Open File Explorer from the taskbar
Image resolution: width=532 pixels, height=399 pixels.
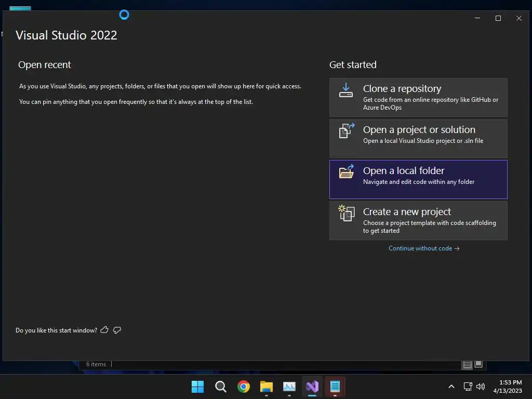tap(267, 387)
